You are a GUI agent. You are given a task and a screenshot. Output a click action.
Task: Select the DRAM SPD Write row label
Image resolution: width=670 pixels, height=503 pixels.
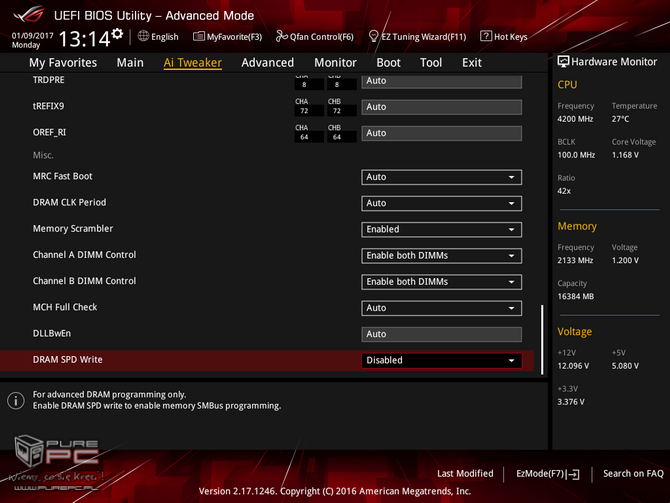click(68, 360)
